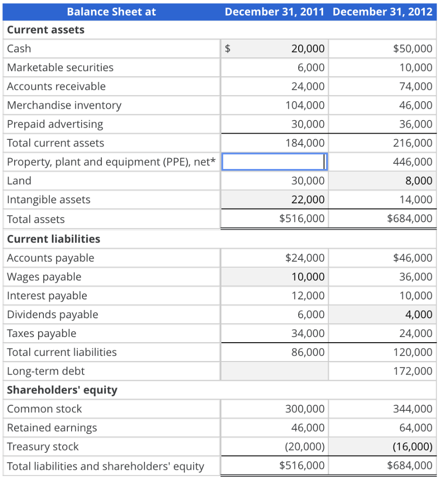The width and height of the screenshot is (448, 482).
Task: Click the Dividends payable 2012 highlighted cell
Action: pos(383,314)
